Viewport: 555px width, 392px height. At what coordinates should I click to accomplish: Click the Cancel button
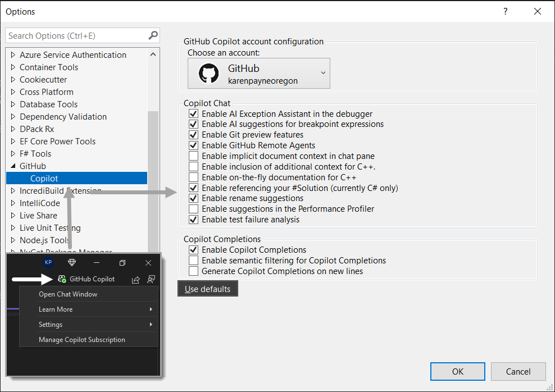tap(518, 371)
